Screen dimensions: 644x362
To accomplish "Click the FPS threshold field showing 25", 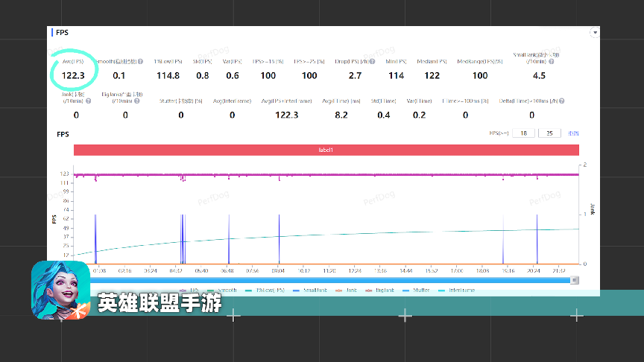I will [x=549, y=133].
